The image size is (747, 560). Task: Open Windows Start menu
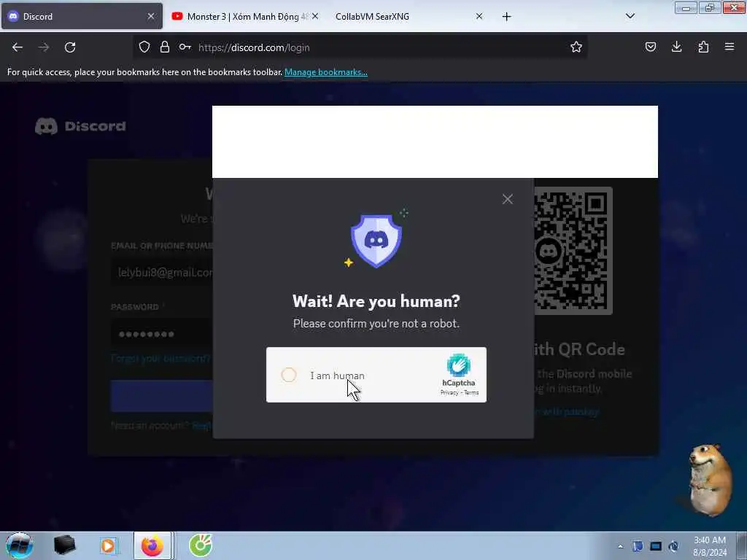pos(19,545)
